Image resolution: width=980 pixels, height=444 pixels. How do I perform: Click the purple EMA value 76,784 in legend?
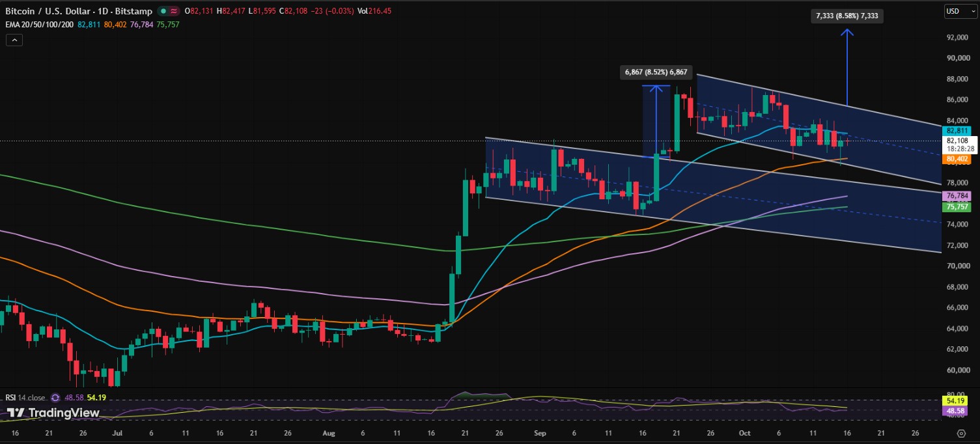pyautogui.click(x=142, y=24)
